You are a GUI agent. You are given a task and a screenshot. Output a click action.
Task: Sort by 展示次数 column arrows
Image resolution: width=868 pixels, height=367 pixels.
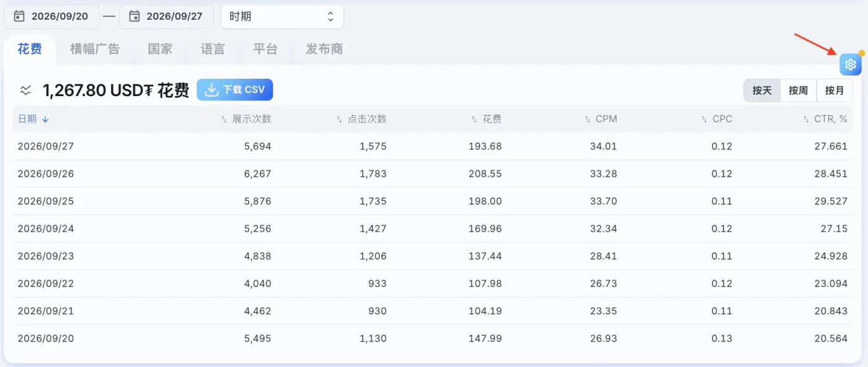pos(224,119)
